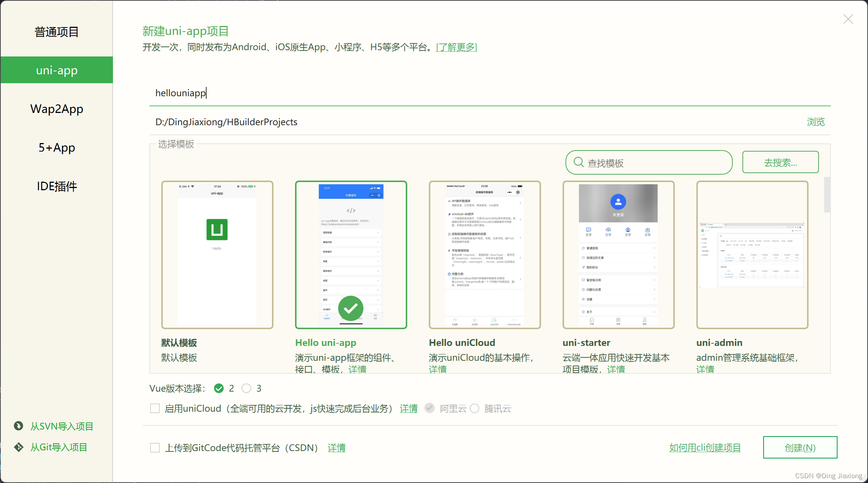
Task: Select the 默认模板 template thumbnail
Action: tap(217, 255)
